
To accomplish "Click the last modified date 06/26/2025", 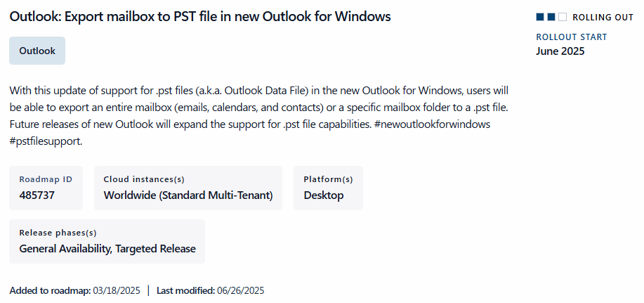I will point(241,290).
